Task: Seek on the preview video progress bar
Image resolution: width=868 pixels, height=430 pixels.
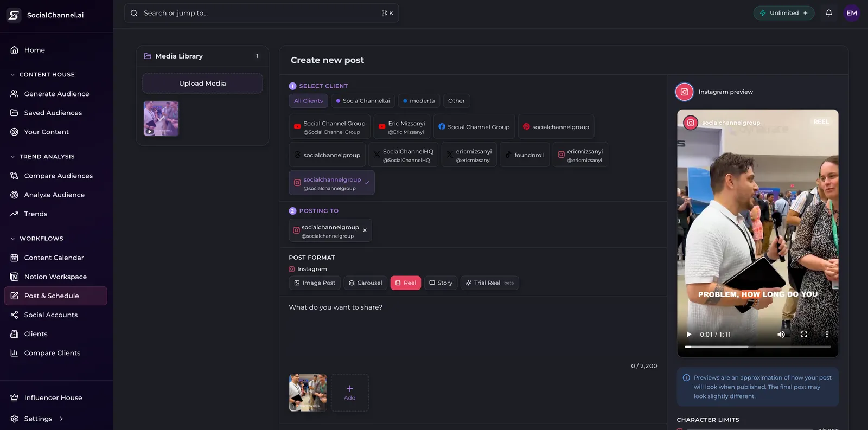Action: coord(757,346)
